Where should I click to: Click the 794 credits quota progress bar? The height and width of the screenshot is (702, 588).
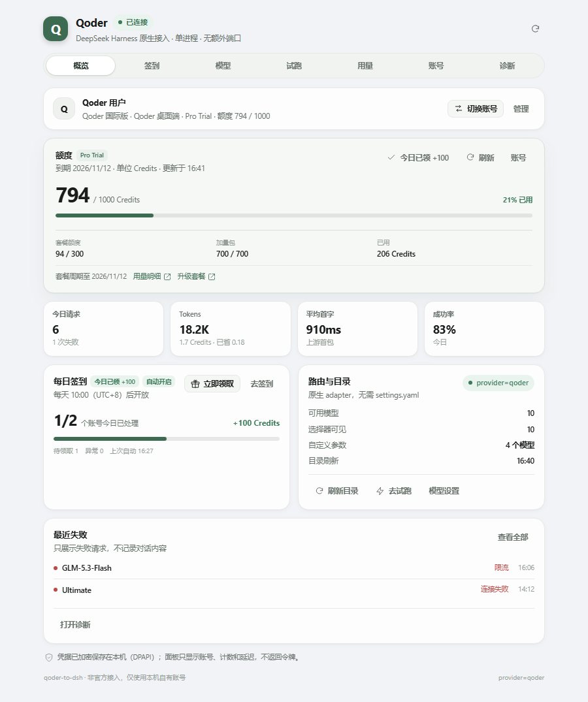pyautogui.click(x=294, y=215)
